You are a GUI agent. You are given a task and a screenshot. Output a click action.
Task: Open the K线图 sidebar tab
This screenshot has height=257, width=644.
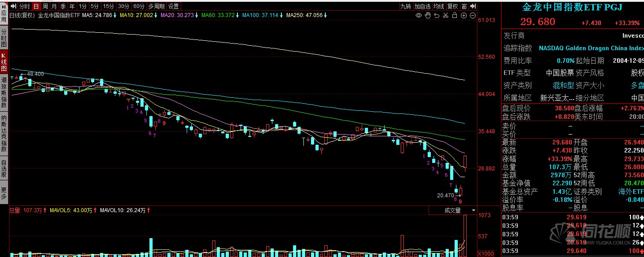tap(4, 62)
